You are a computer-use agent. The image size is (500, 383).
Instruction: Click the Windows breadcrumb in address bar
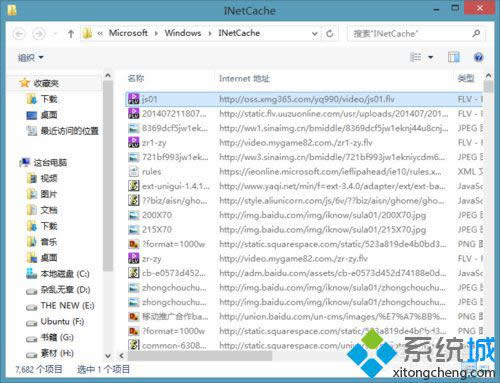click(x=183, y=33)
